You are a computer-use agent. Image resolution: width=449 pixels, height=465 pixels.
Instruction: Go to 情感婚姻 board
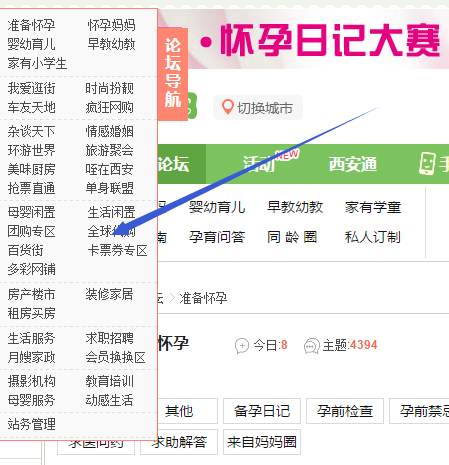pos(109,131)
